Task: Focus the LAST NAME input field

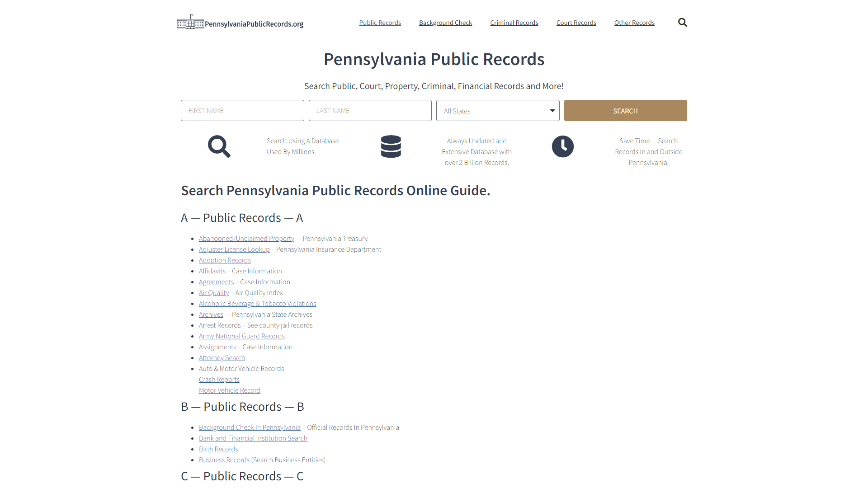Action: tap(370, 111)
